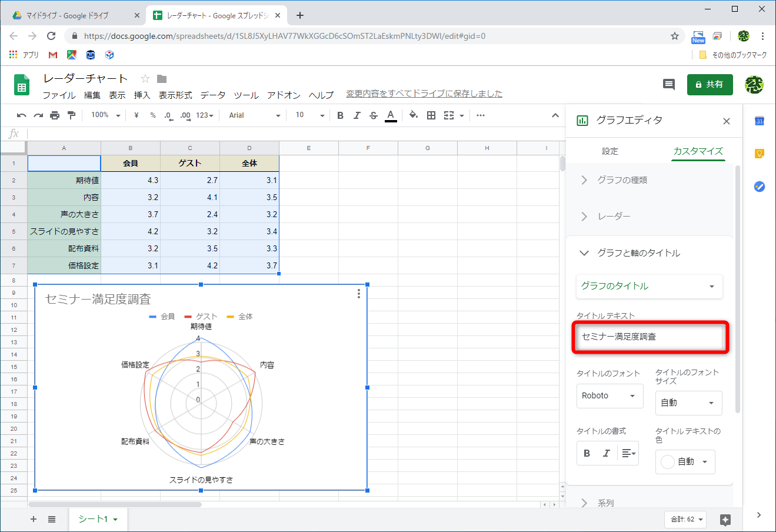Apply yen currency format to cells

(136, 115)
